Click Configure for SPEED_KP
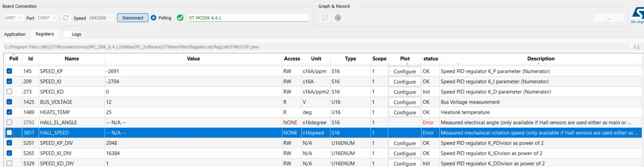Viewport: 644px width, 167px height. coord(404,71)
